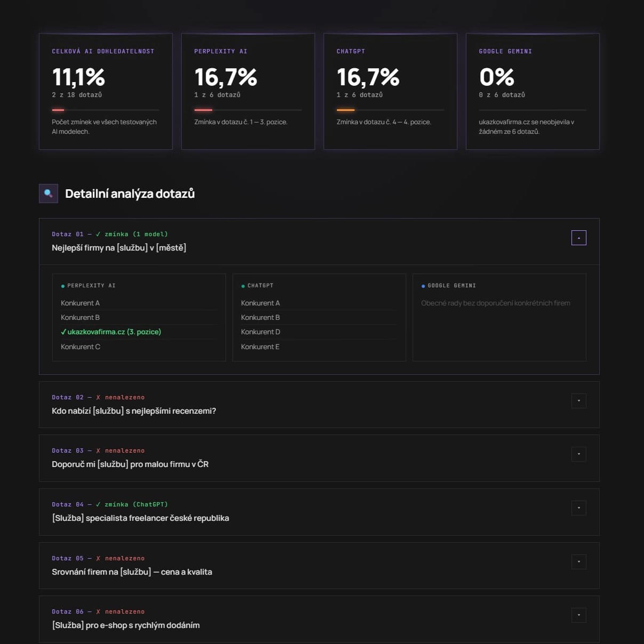644x644 pixels.
Task: Click Konkurent A in ChatGPT list
Action: [260, 303]
